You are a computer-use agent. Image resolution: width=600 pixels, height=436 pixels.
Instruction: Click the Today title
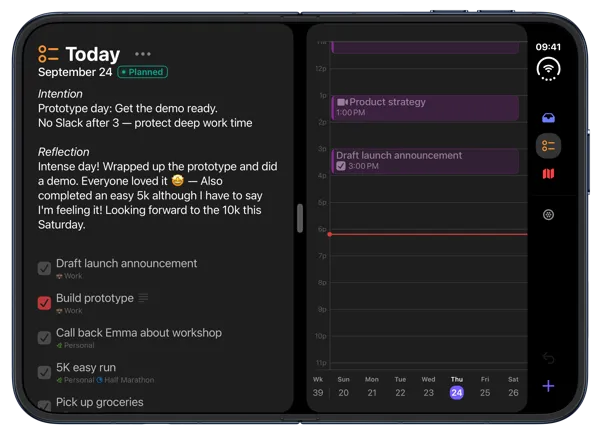coord(93,54)
